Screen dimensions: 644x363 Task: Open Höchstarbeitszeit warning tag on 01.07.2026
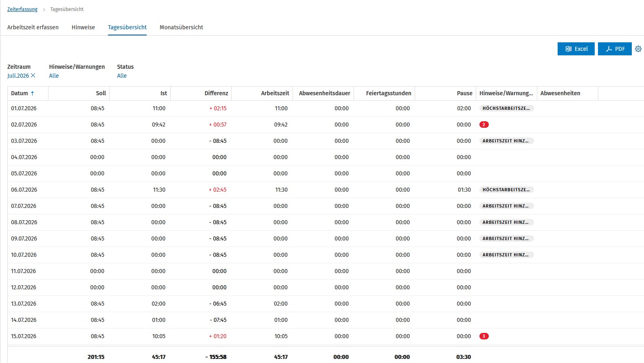point(506,108)
